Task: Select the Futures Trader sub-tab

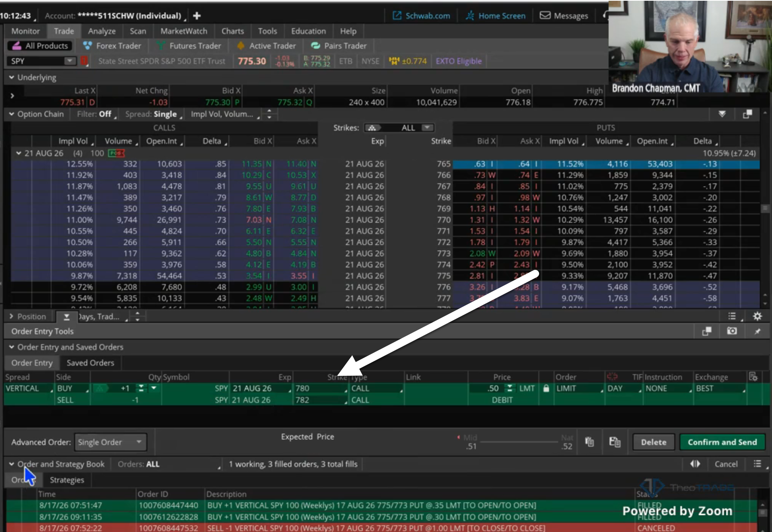Action: [x=189, y=46]
